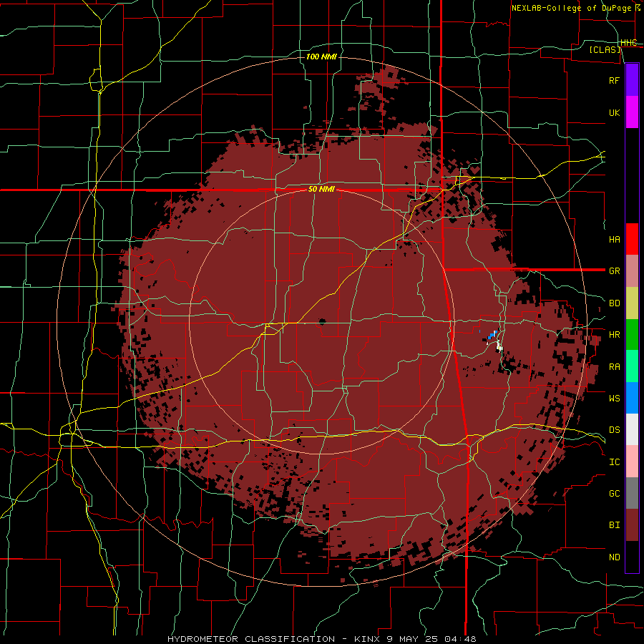
Task: Click the HR legend label
Action: click(x=614, y=335)
